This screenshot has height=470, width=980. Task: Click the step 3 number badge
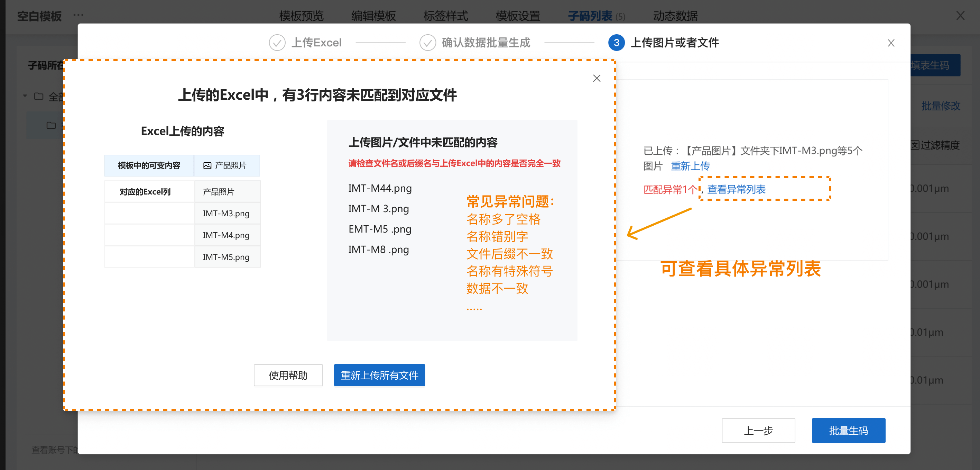(616, 43)
